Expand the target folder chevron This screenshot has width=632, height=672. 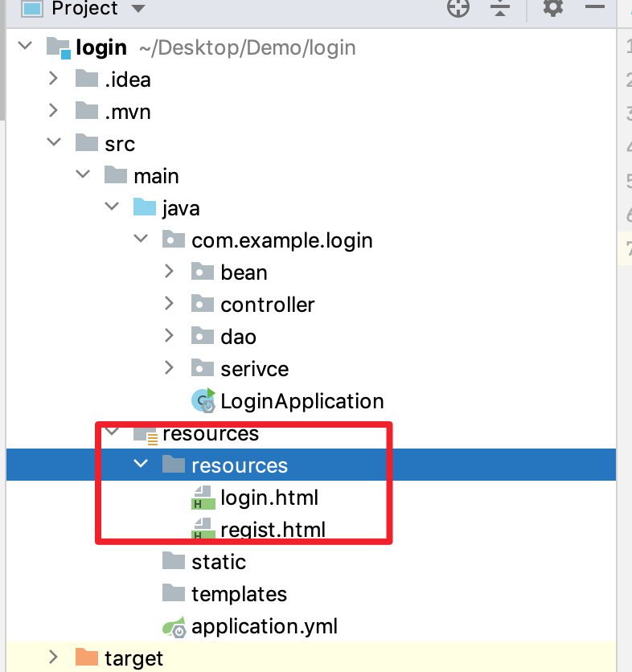pos(54,657)
